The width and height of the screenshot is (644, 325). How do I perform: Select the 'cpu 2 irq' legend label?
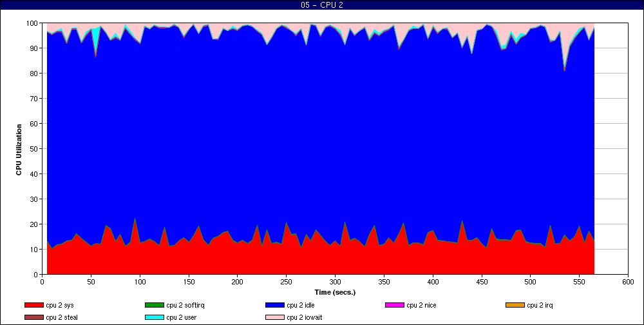click(540, 305)
